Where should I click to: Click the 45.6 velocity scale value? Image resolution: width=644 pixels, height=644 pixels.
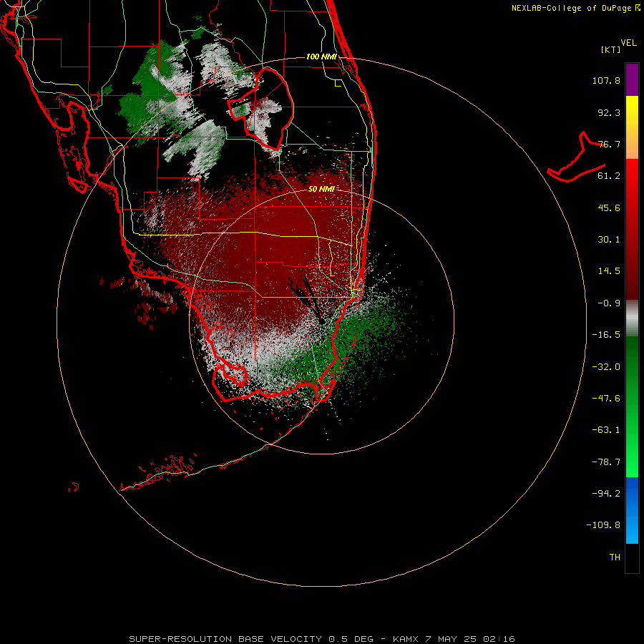pos(609,208)
